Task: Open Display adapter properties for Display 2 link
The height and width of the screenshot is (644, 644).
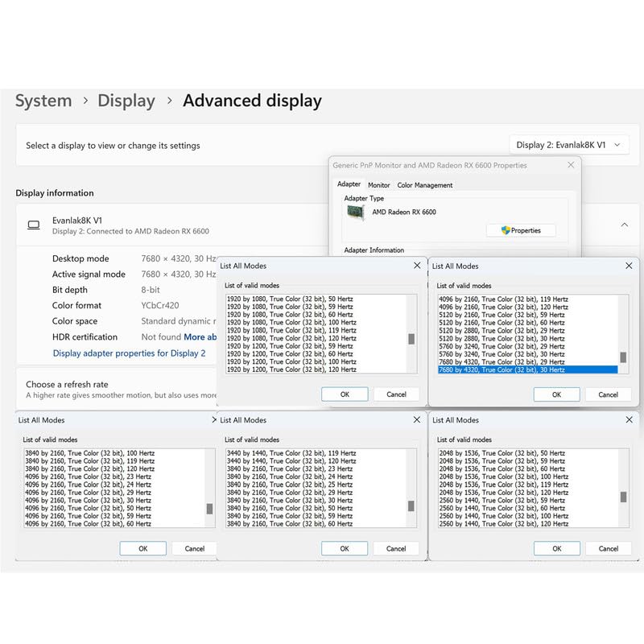Action: pyautogui.click(x=129, y=353)
